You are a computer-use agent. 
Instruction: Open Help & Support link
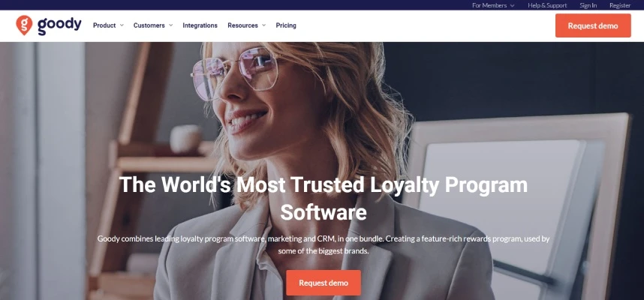click(547, 5)
